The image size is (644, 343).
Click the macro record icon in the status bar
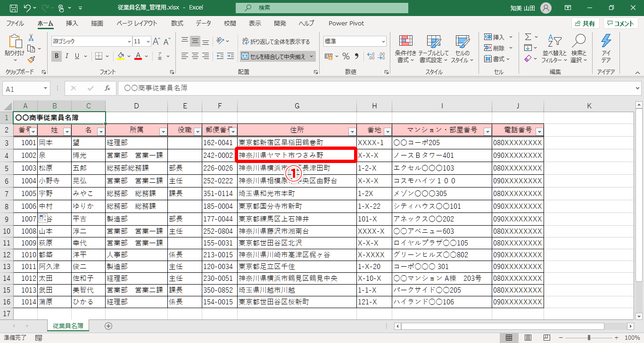click(x=39, y=338)
